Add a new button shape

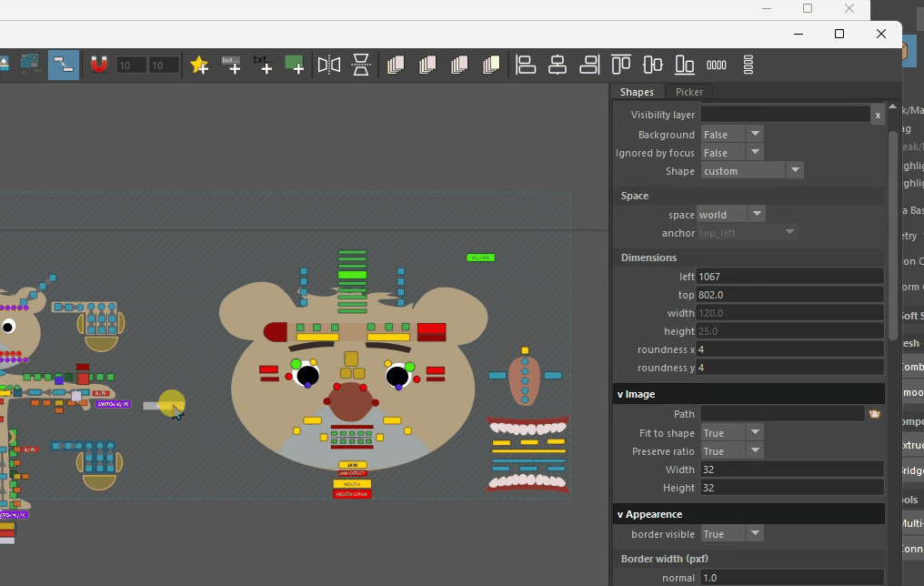(231, 65)
